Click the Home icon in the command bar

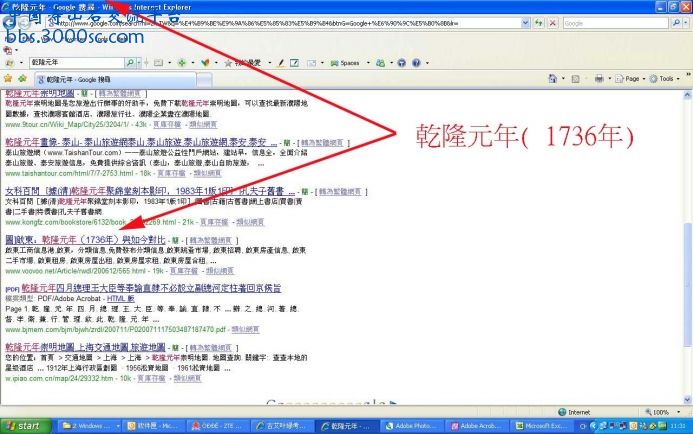552,79
